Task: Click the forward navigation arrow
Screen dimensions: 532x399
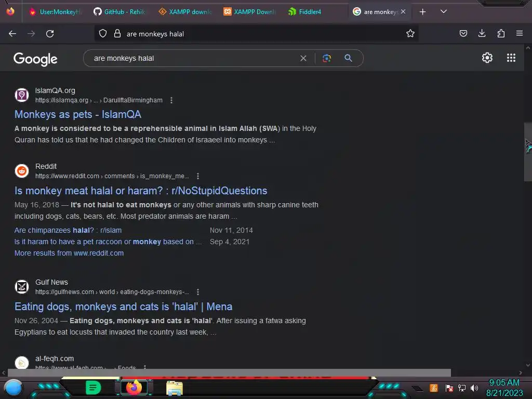Action: pyautogui.click(x=31, y=34)
